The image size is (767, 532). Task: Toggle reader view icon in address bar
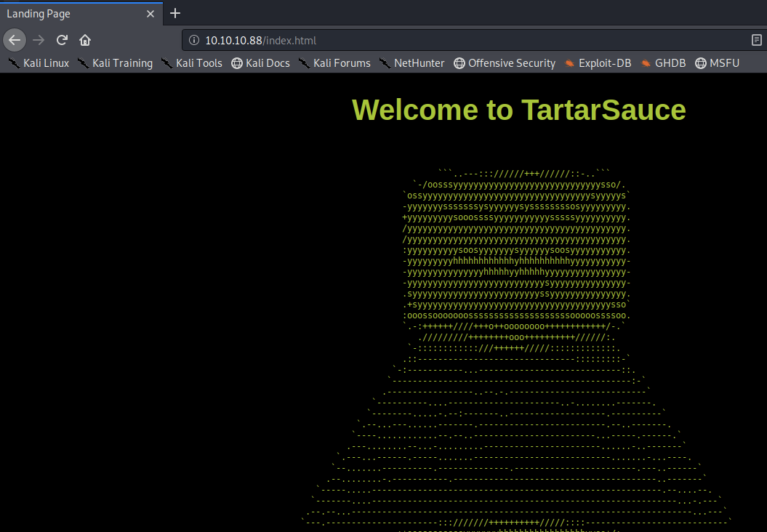[756, 40]
